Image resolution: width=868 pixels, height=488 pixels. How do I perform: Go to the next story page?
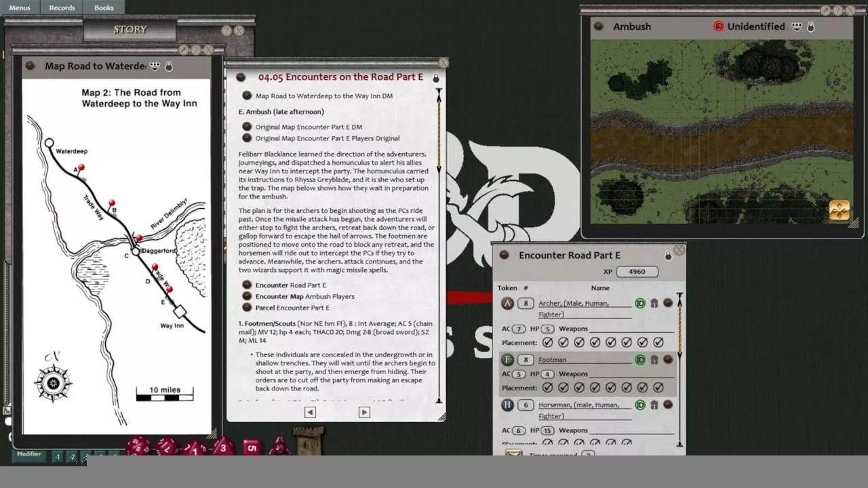(364, 412)
